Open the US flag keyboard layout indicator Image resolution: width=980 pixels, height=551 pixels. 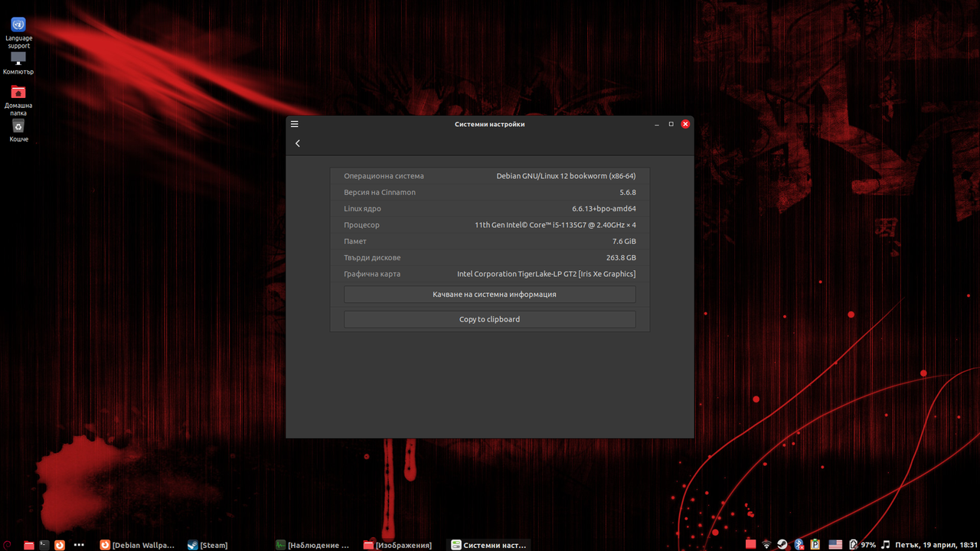835,545
